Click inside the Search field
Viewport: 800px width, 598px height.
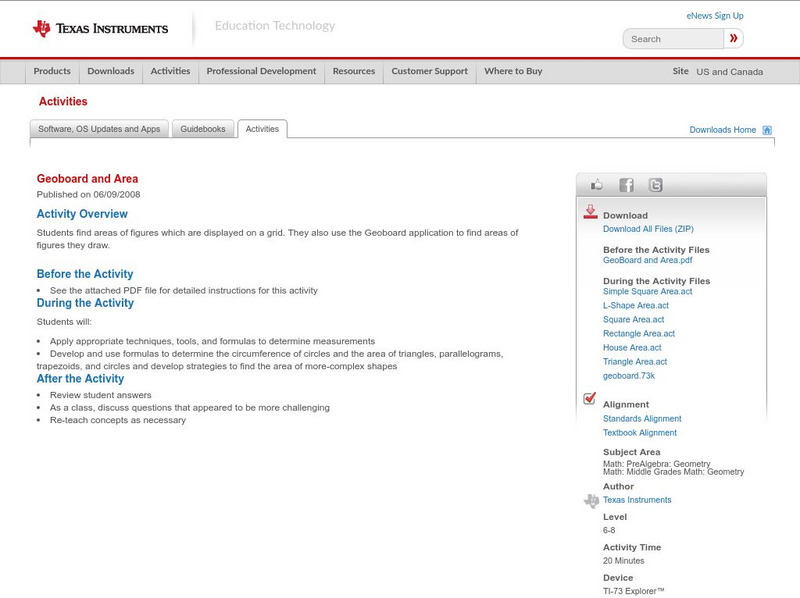673,39
